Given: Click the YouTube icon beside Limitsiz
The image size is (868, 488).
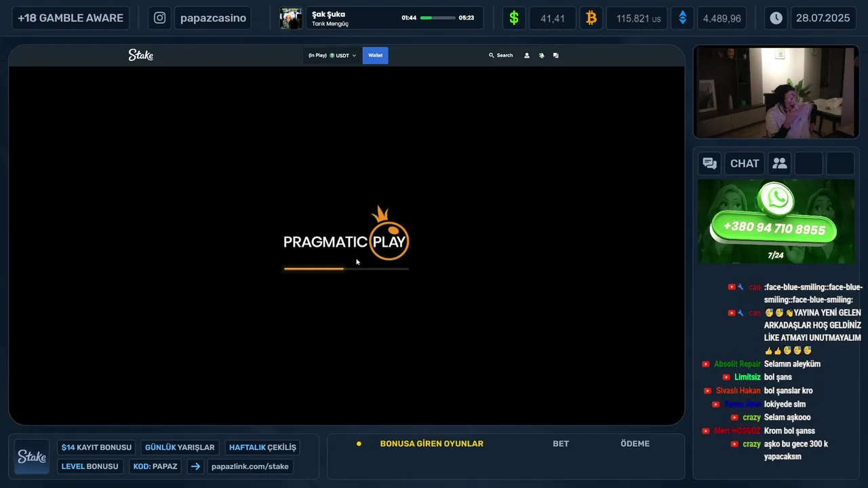Looking at the screenshot, I should (x=726, y=378).
